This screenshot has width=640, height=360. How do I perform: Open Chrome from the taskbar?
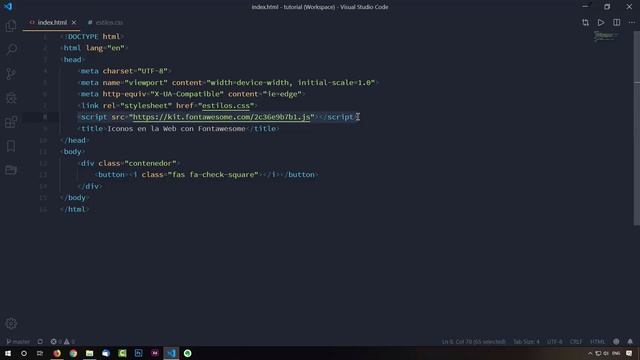click(73, 353)
